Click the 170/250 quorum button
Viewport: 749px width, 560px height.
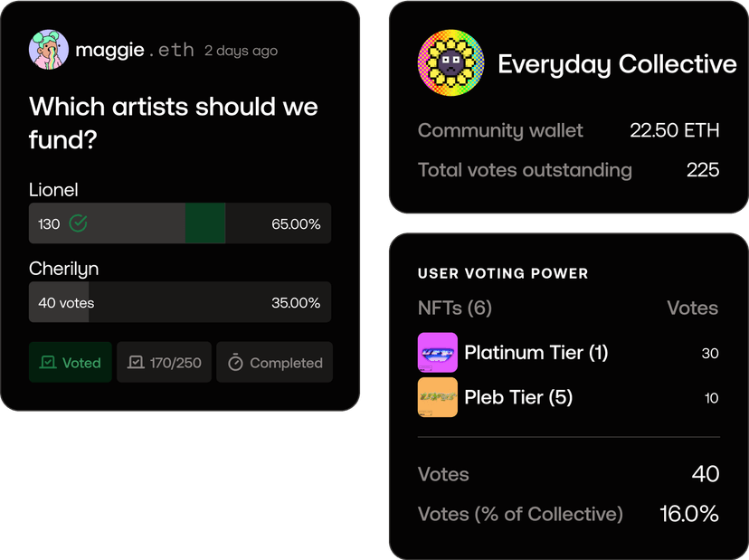[x=165, y=363]
